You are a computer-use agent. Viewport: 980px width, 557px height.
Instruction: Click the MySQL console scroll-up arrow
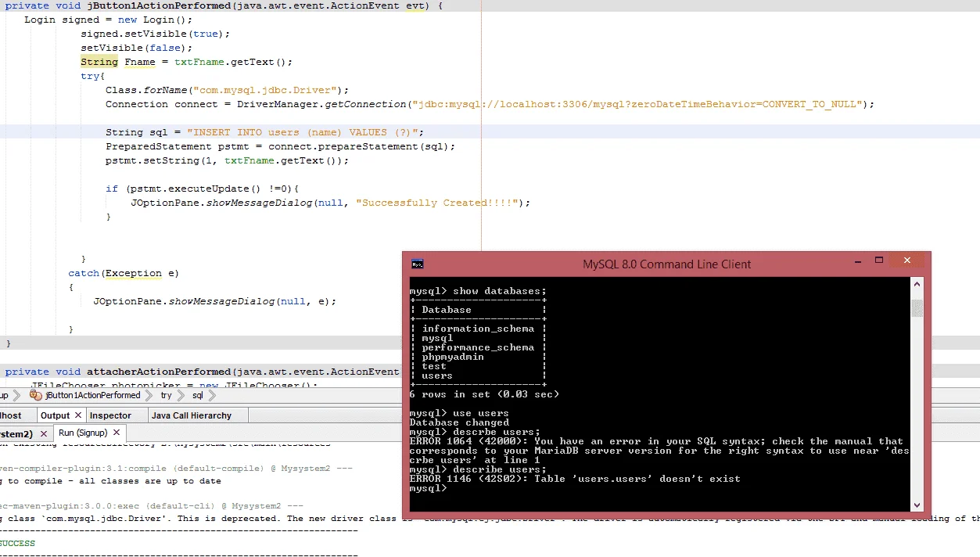click(x=917, y=285)
